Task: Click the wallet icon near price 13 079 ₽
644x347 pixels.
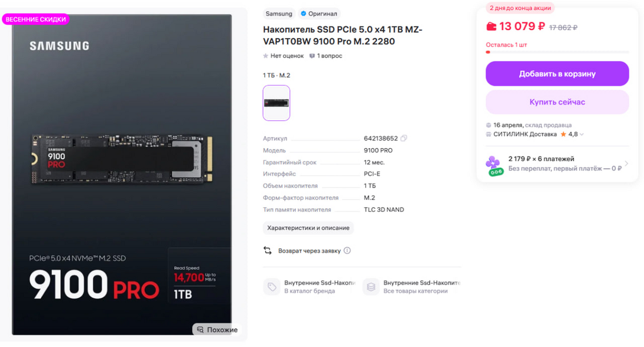Action: click(x=491, y=27)
